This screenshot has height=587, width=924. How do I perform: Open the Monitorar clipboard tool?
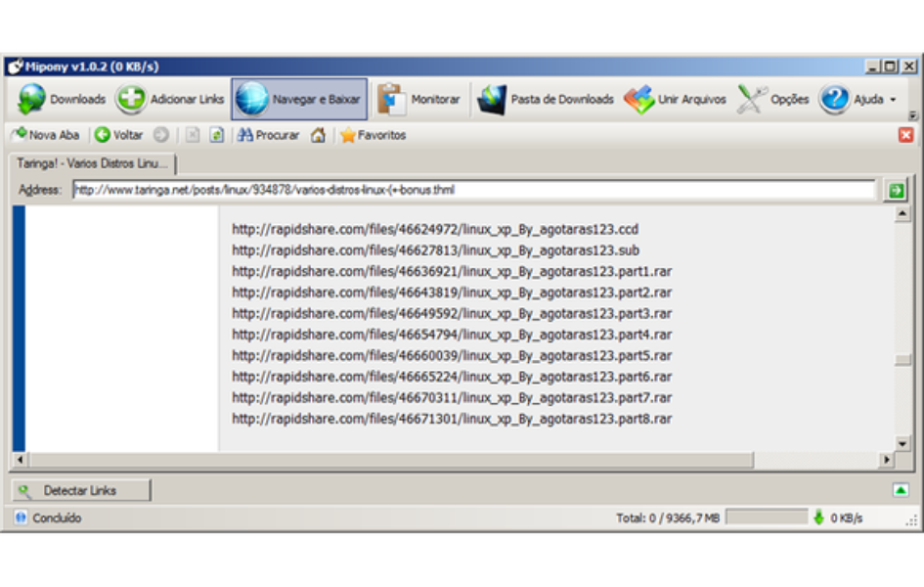coord(419,99)
